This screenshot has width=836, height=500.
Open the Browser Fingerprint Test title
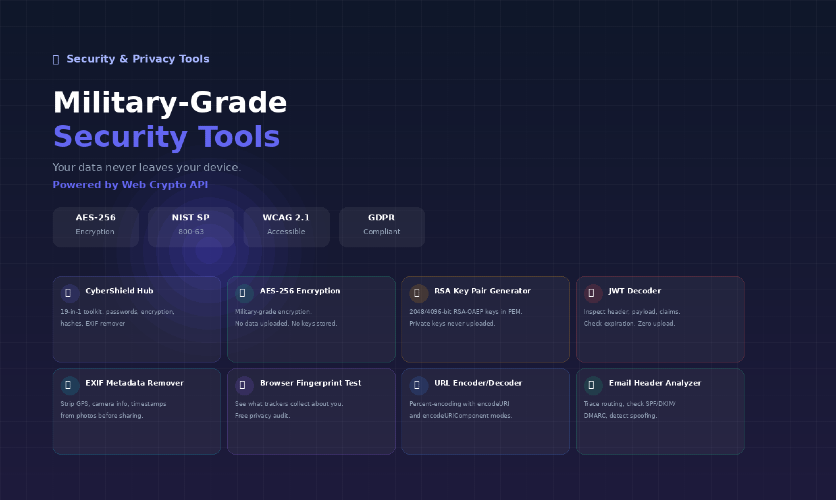pos(311,383)
